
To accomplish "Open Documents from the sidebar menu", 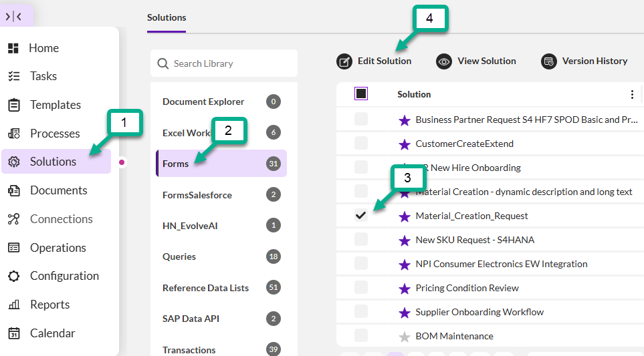I will pyautogui.click(x=58, y=190).
